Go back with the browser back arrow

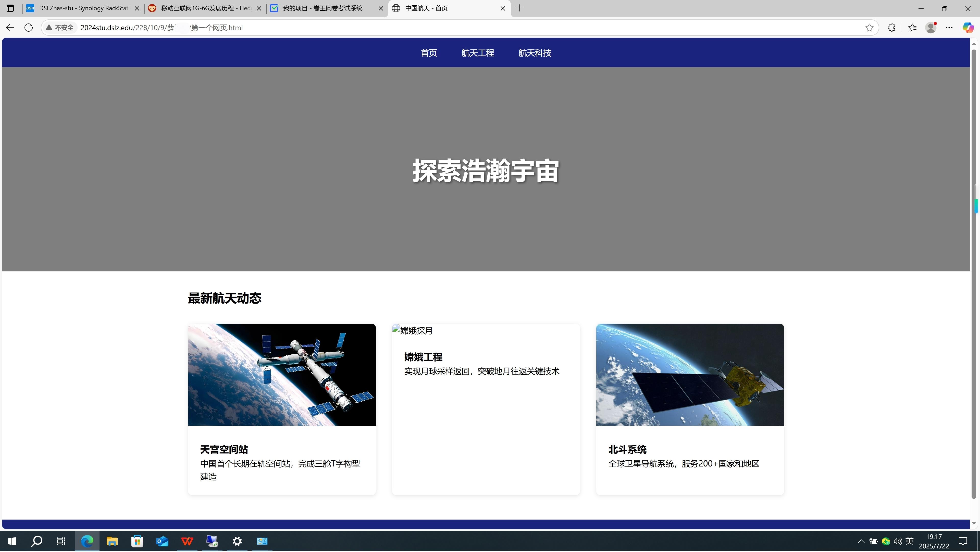(10, 27)
